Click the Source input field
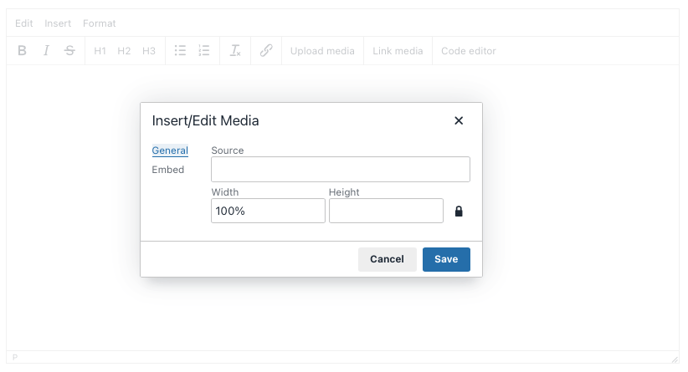 tap(340, 169)
